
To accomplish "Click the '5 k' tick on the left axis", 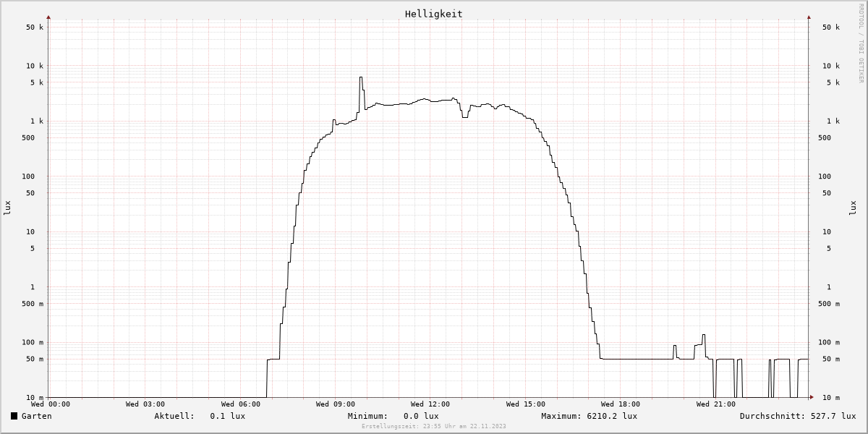I will click(x=37, y=82).
